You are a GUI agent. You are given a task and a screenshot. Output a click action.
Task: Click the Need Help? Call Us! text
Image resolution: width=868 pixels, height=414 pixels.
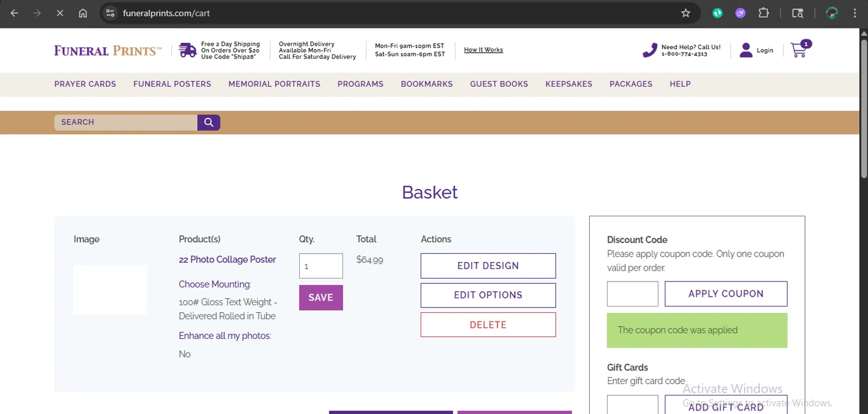[691, 47]
